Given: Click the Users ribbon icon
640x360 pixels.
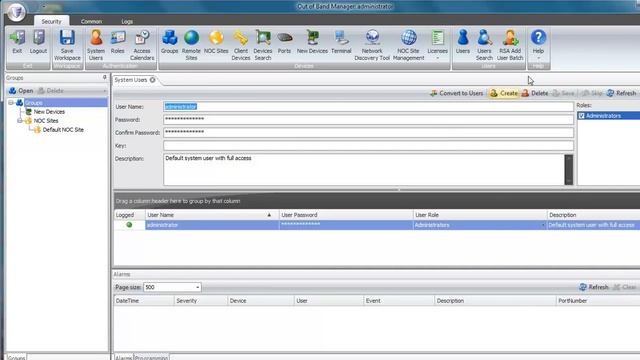Looking at the screenshot, I should pos(463,42).
